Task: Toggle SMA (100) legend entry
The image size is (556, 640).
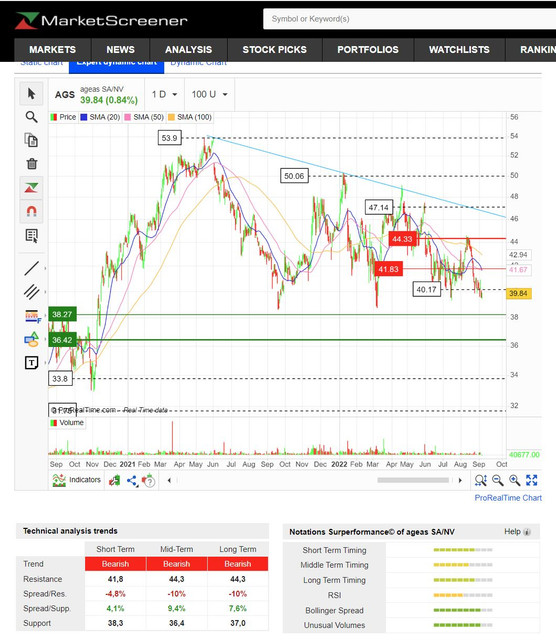Action: [190, 117]
